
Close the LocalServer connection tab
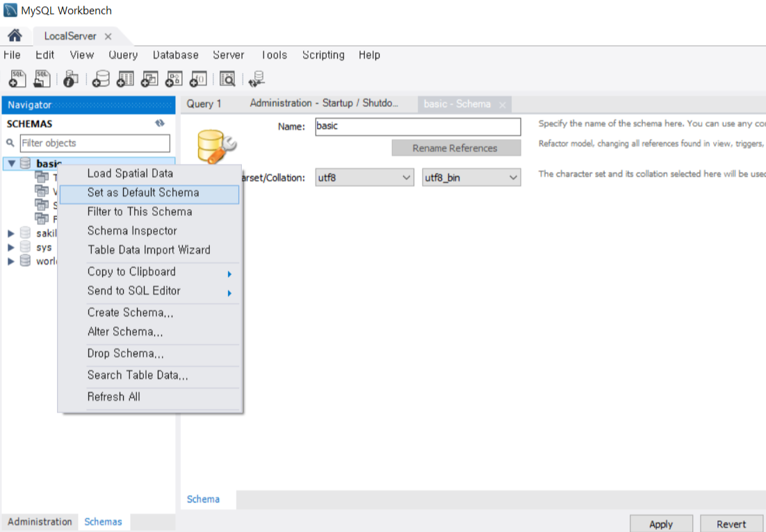tap(108, 37)
